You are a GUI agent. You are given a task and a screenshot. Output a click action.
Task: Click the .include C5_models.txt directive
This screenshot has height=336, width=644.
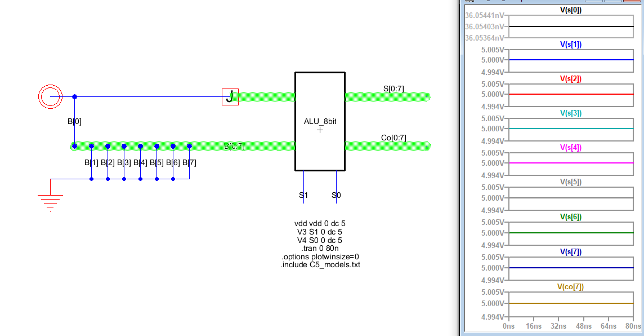(x=320, y=265)
